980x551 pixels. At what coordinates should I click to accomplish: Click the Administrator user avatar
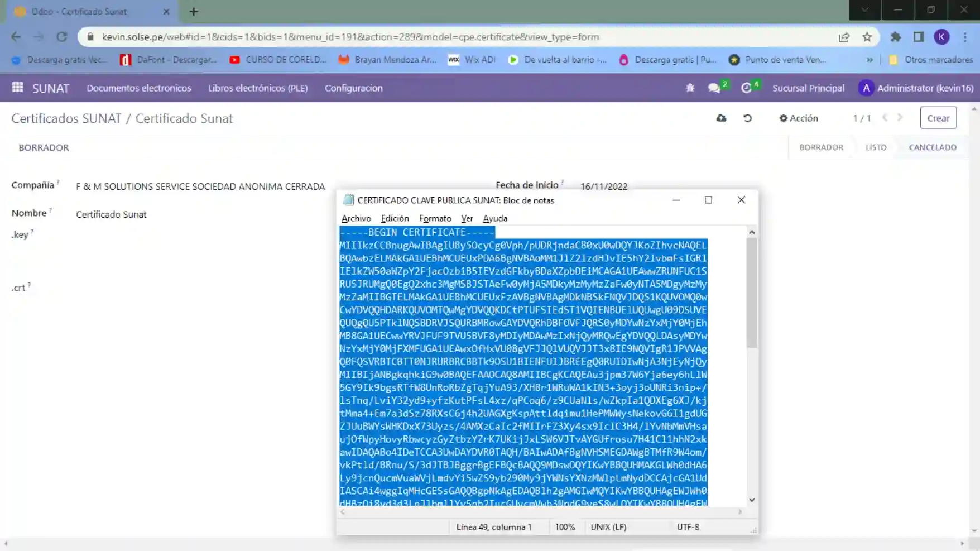866,88
